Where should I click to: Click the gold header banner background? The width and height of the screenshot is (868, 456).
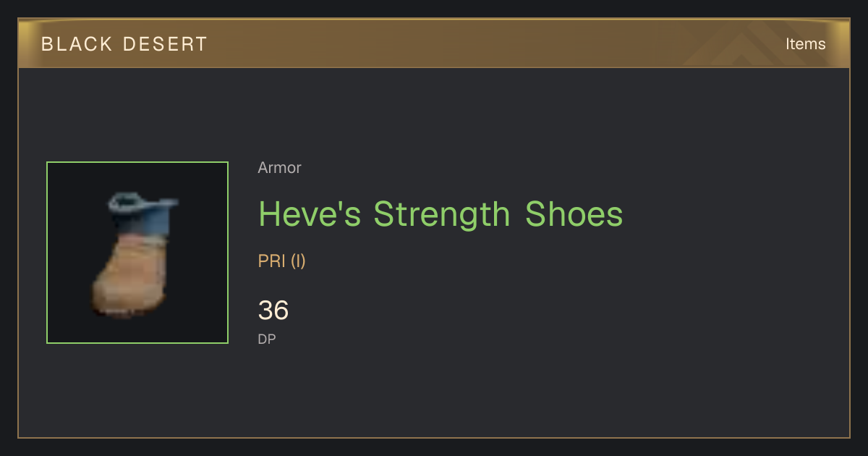click(x=434, y=43)
